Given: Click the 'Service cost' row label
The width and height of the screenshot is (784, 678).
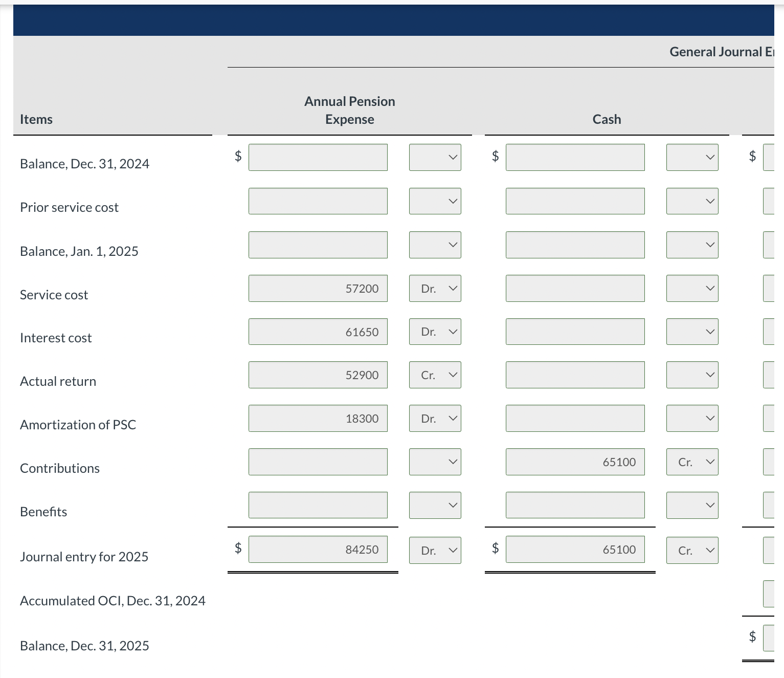Looking at the screenshot, I should (x=54, y=295).
